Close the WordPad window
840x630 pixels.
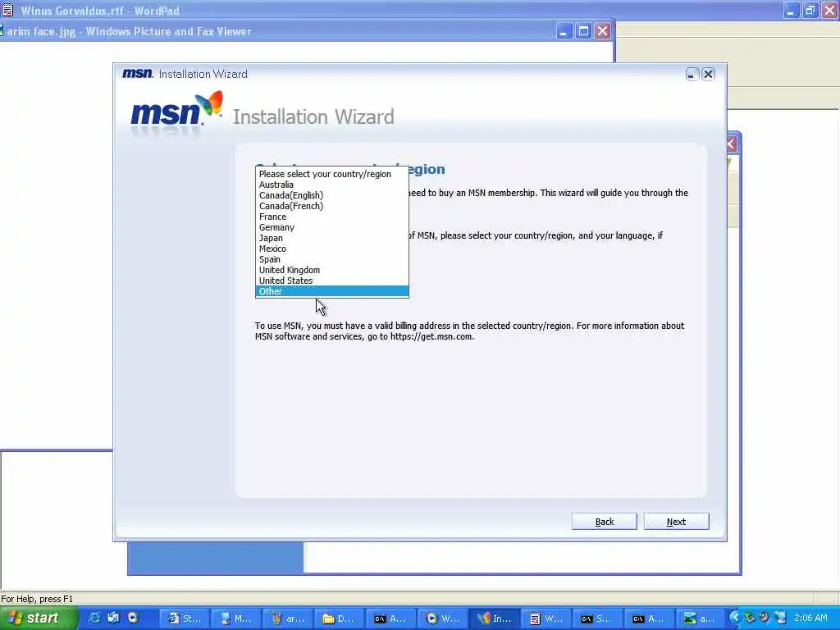click(830, 10)
